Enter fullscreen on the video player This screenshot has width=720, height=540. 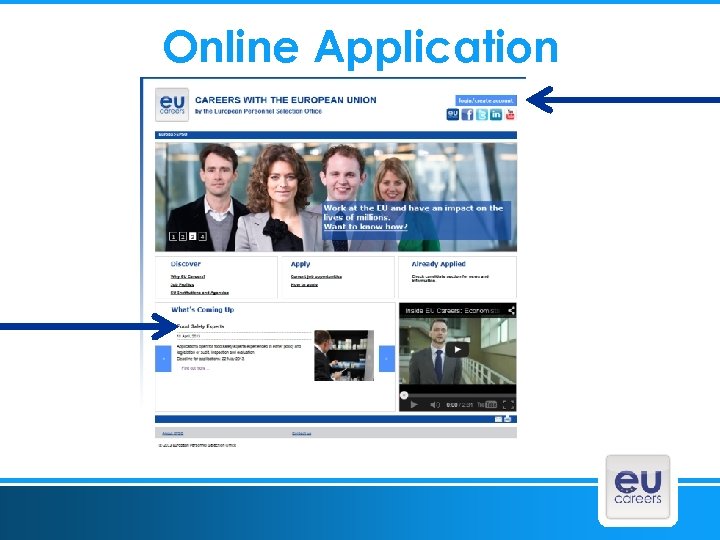click(508, 405)
